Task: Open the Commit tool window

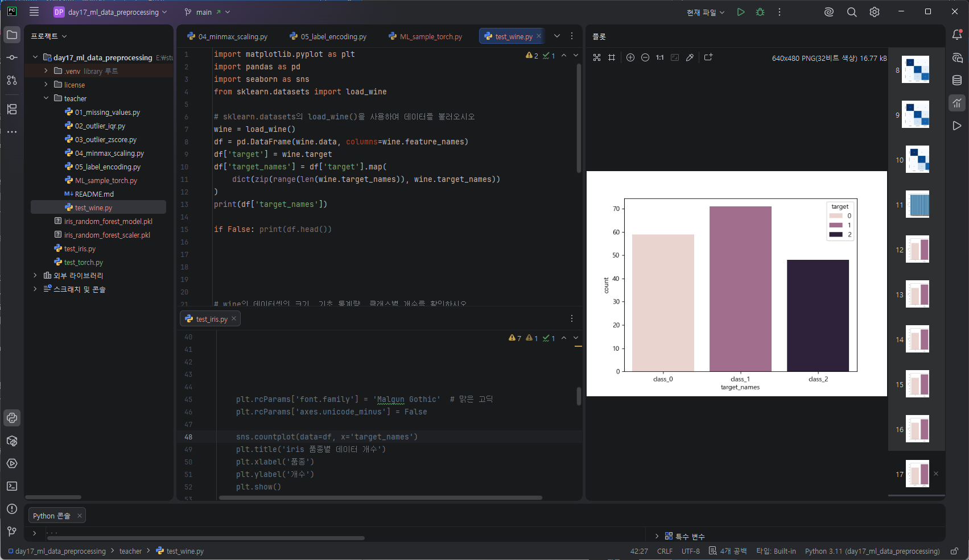Action: pos(12,57)
